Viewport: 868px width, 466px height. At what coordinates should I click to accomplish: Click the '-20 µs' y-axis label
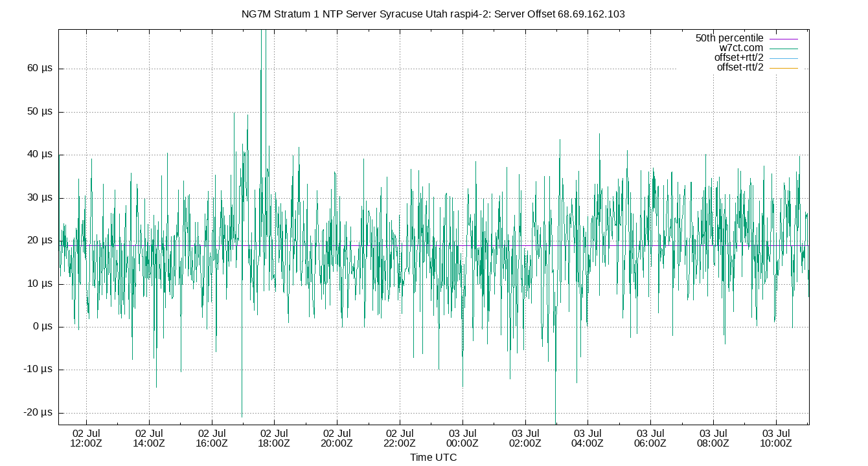coord(38,413)
